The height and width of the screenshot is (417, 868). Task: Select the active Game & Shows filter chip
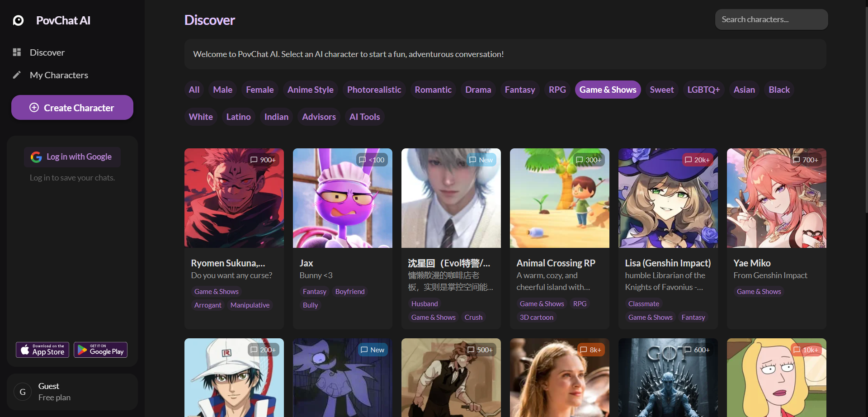click(608, 90)
